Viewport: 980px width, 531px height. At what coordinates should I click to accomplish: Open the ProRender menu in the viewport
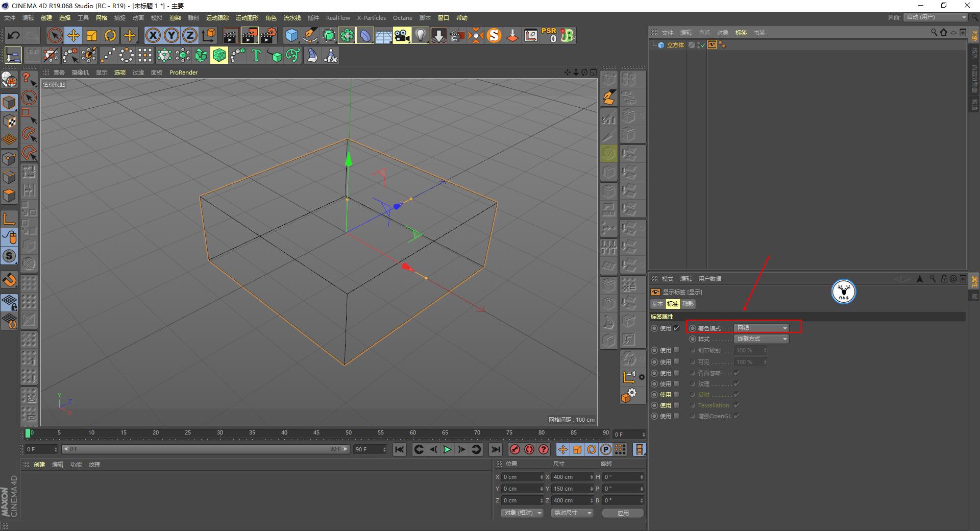183,72
